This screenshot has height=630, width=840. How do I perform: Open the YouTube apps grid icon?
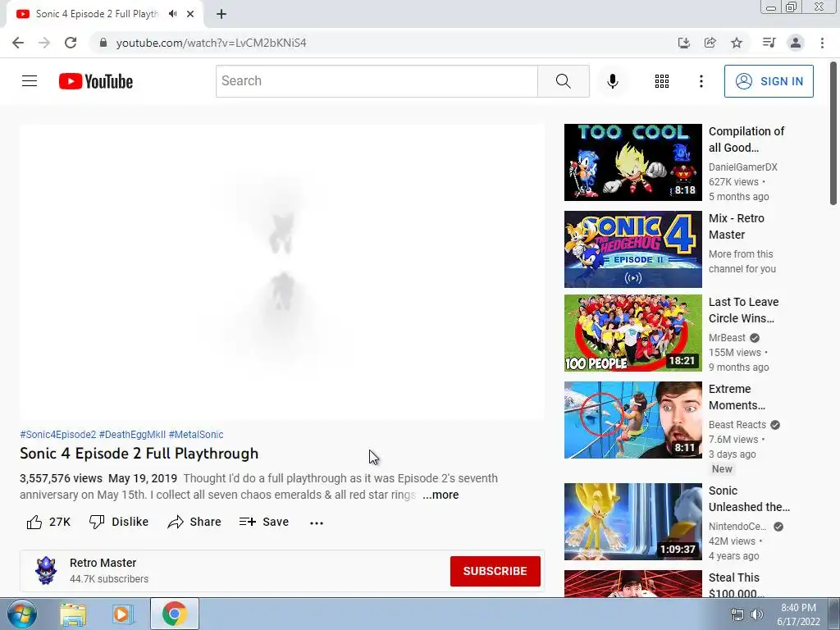pyautogui.click(x=662, y=81)
